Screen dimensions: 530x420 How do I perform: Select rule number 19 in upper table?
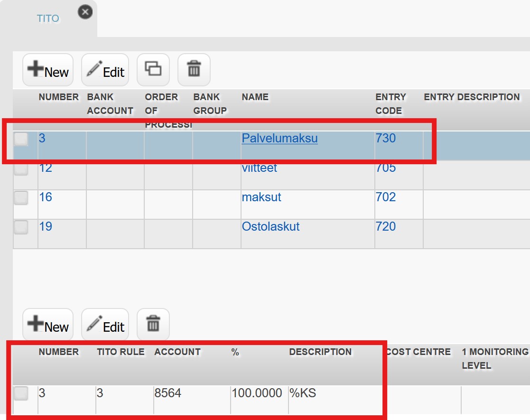(x=45, y=226)
